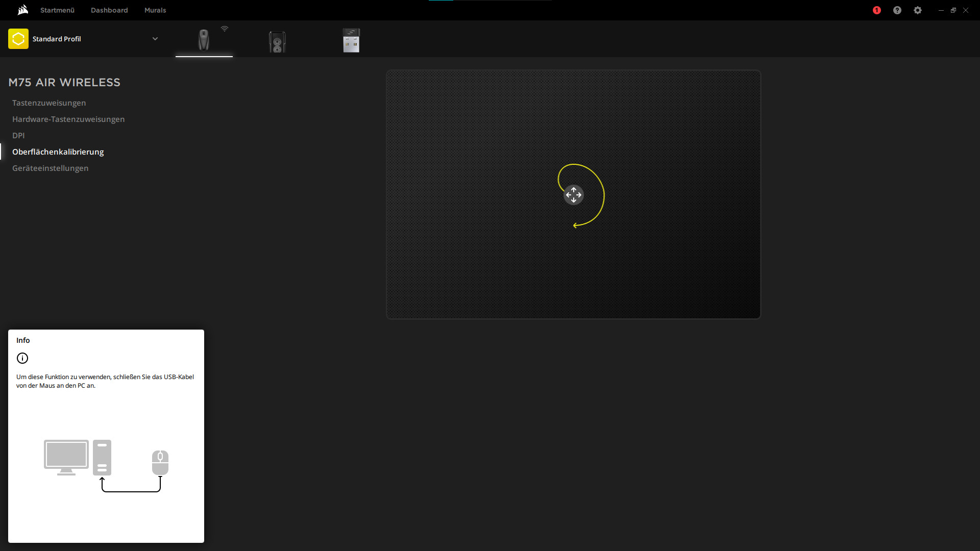Select the DPI settings entry

[18, 136]
